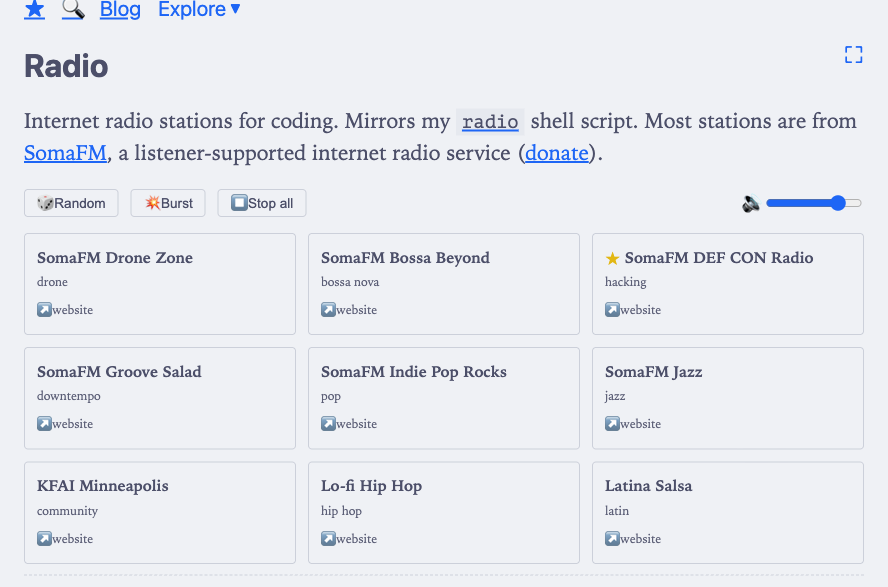The height and width of the screenshot is (587, 888).
Task: Play KFAI Minneapolis station
Action: [160, 513]
